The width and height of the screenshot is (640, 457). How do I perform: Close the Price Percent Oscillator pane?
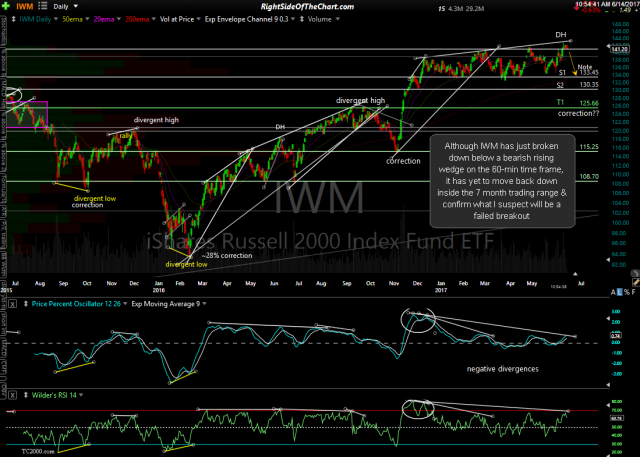(x=13, y=304)
